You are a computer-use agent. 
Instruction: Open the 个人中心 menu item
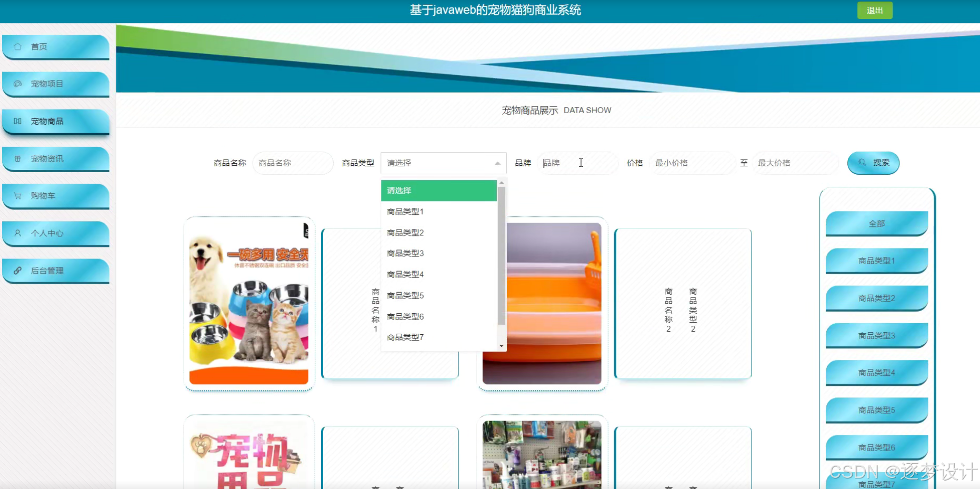[x=56, y=234]
